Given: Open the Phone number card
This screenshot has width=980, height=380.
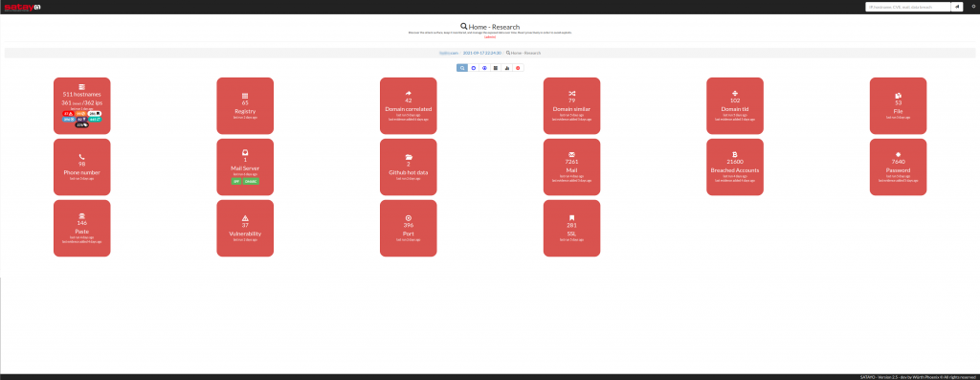Looking at the screenshot, I should click(82, 167).
